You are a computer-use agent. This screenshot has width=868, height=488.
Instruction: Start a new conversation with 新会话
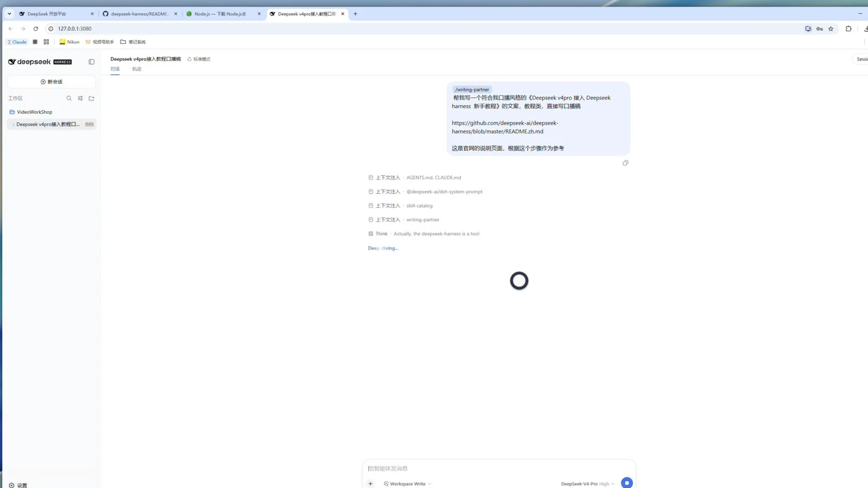[52, 82]
